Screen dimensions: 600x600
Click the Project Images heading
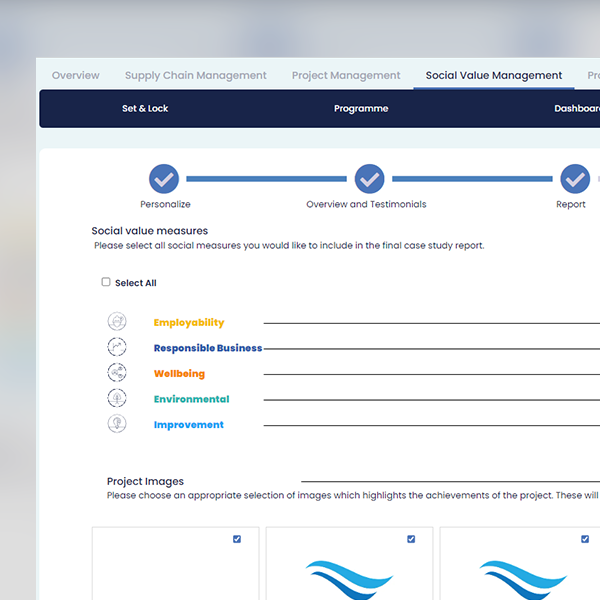[145, 481]
